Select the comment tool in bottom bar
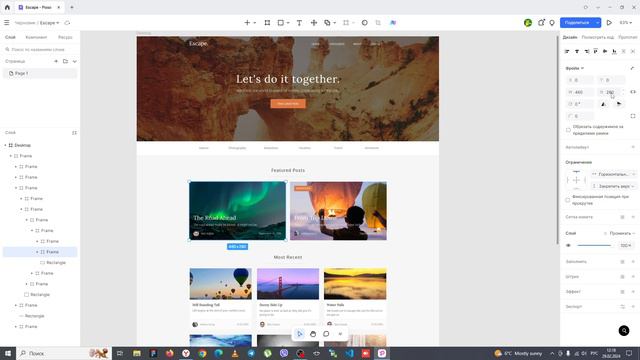This screenshot has width=640, height=360. pos(326,334)
